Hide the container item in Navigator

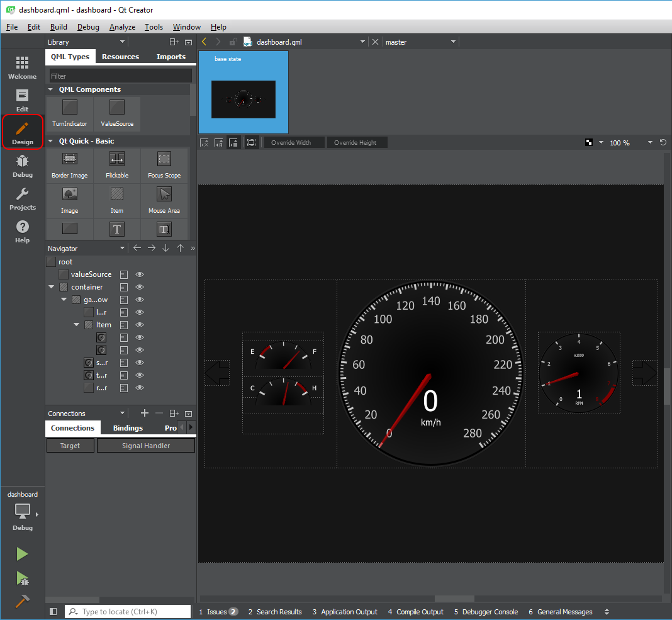(x=140, y=287)
